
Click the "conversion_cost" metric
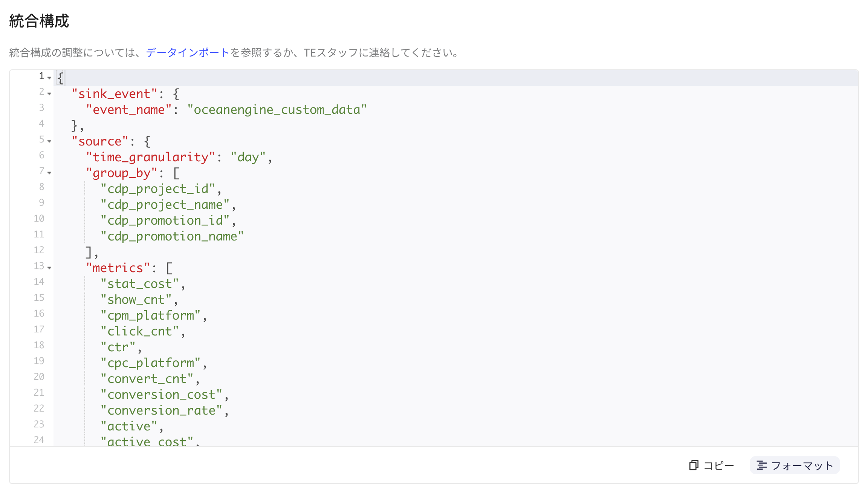click(161, 395)
